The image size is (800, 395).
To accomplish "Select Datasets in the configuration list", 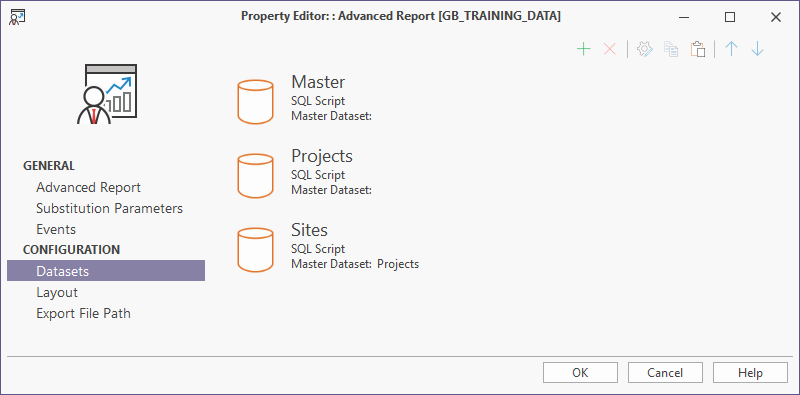I will (106, 270).
